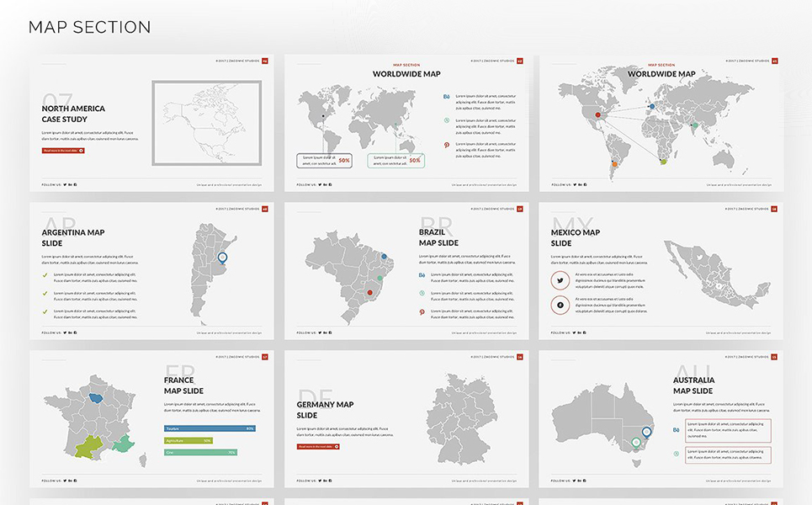This screenshot has height=505, width=812.
Task: Click red marker dot on Brazil map
Action: (369, 293)
